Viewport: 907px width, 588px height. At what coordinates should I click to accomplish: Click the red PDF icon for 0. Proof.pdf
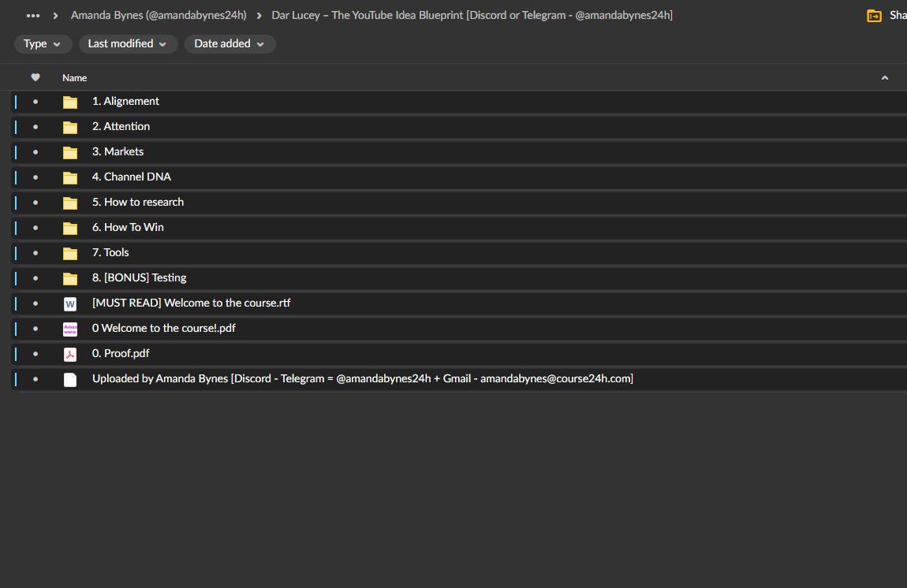coord(70,354)
